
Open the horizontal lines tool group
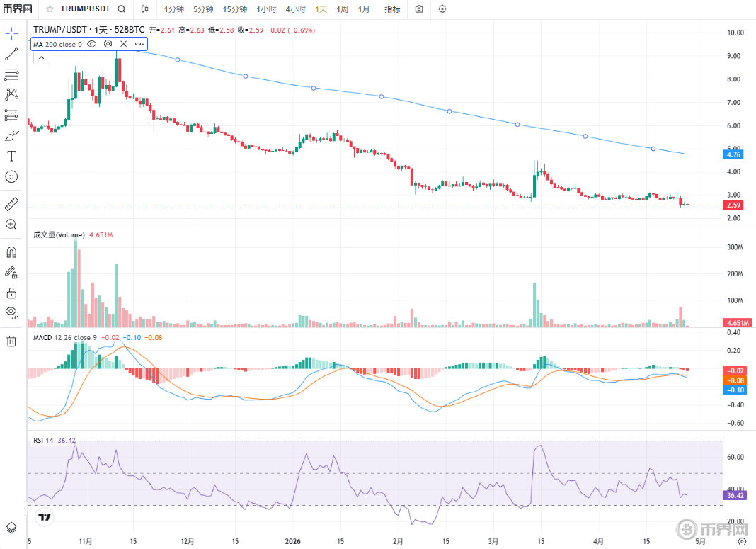pyautogui.click(x=11, y=74)
